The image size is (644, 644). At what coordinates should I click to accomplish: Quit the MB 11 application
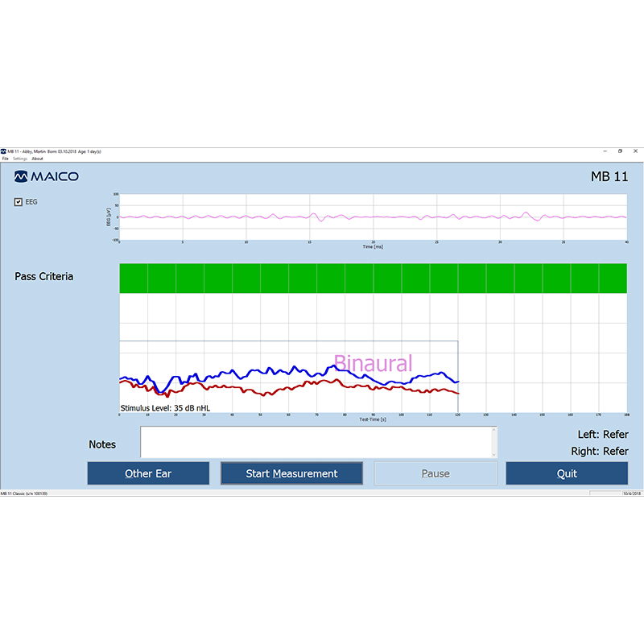click(x=567, y=473)
